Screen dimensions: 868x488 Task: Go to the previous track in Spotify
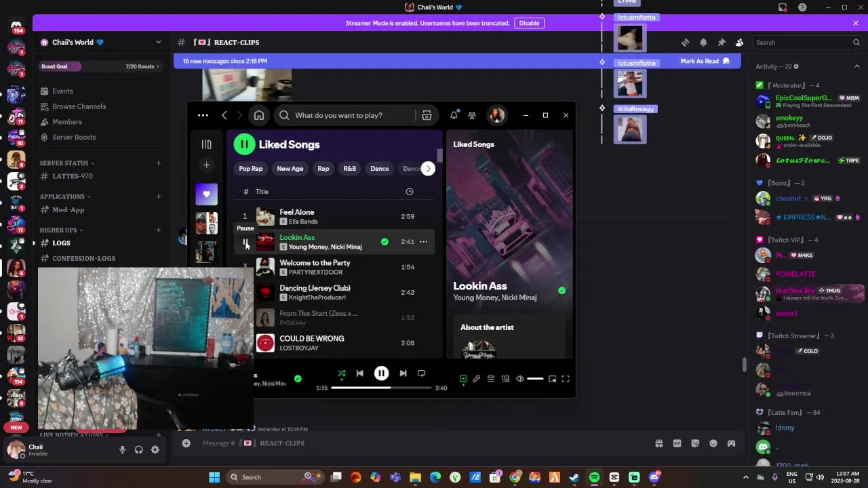coord(360,373)
